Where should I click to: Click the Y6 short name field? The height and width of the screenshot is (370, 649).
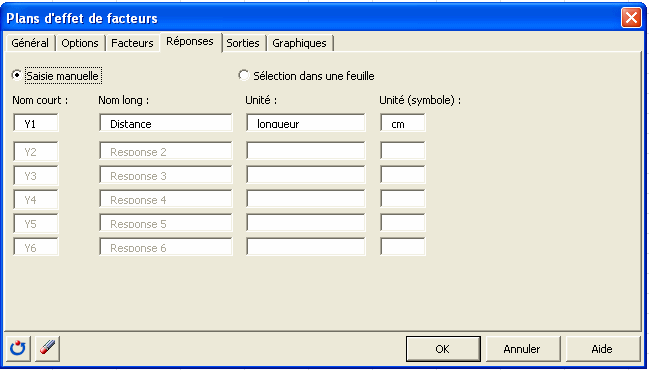(36, 247)
